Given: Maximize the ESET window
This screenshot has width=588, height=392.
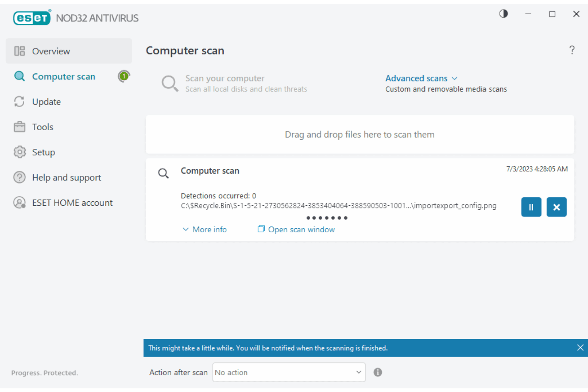Looking at the screenshot, I should [552, 14].
